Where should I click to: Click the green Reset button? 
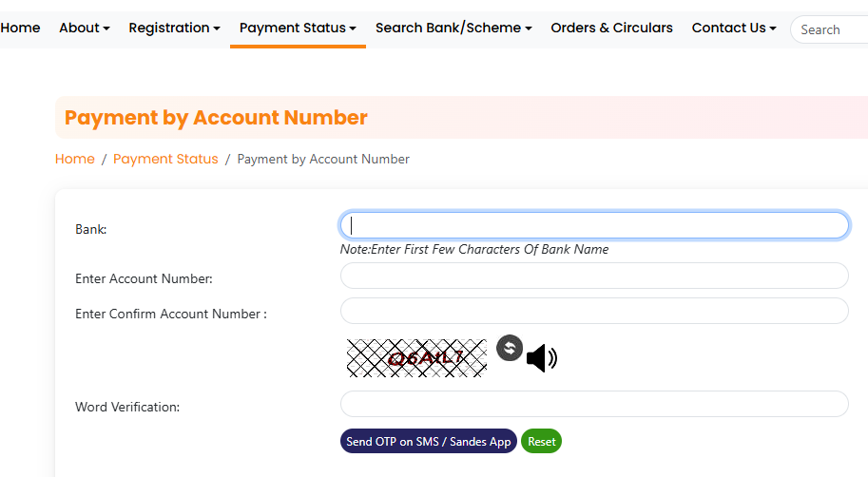541,442
